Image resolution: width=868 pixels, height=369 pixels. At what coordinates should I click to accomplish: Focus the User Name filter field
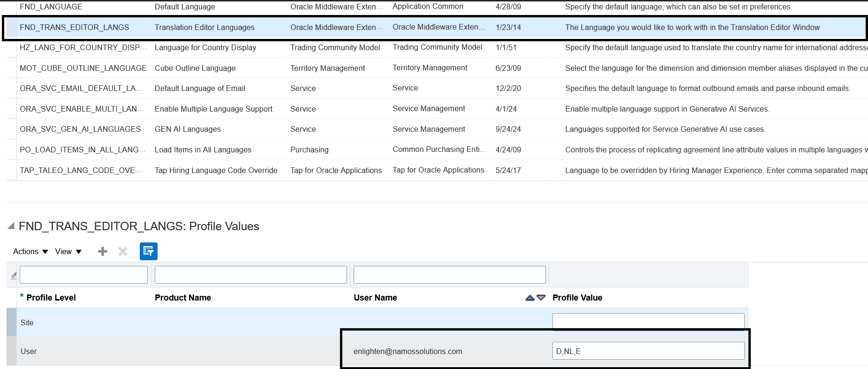tap(450, 275)
